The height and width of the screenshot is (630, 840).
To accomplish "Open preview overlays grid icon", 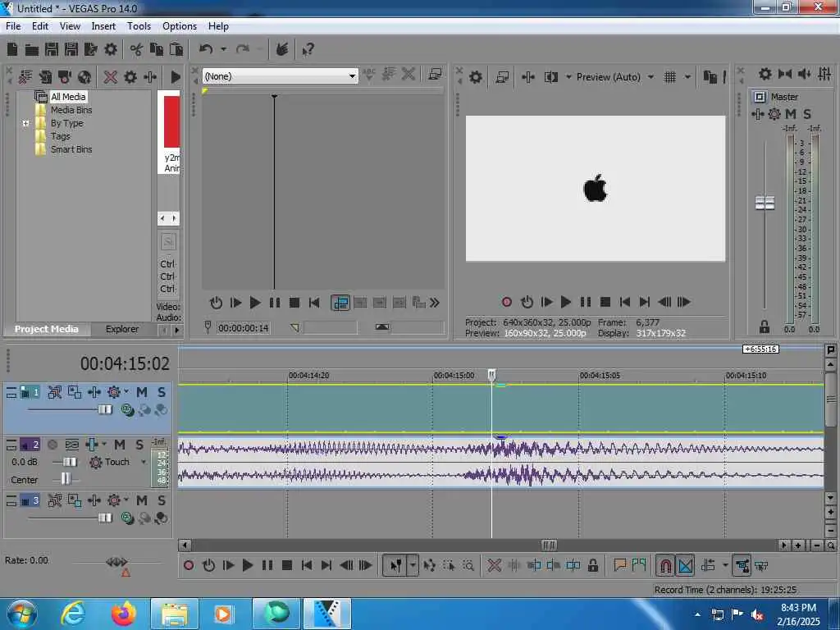I will pos(669,77).
